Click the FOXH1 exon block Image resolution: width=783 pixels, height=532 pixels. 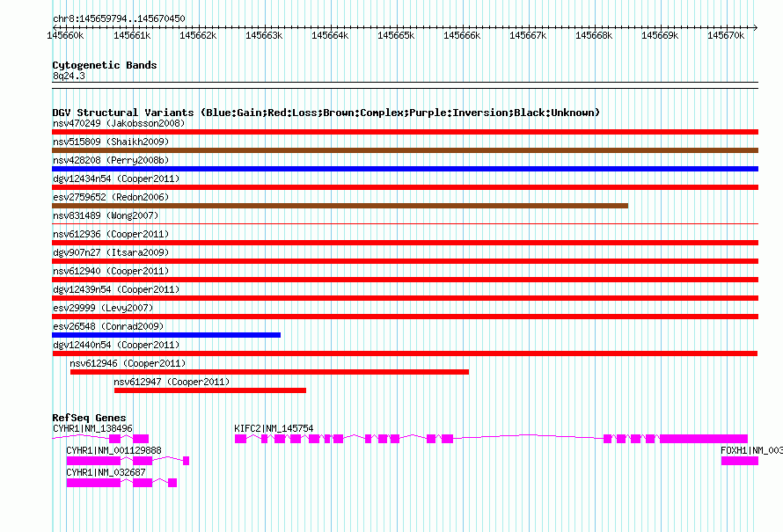pos(740,461)
